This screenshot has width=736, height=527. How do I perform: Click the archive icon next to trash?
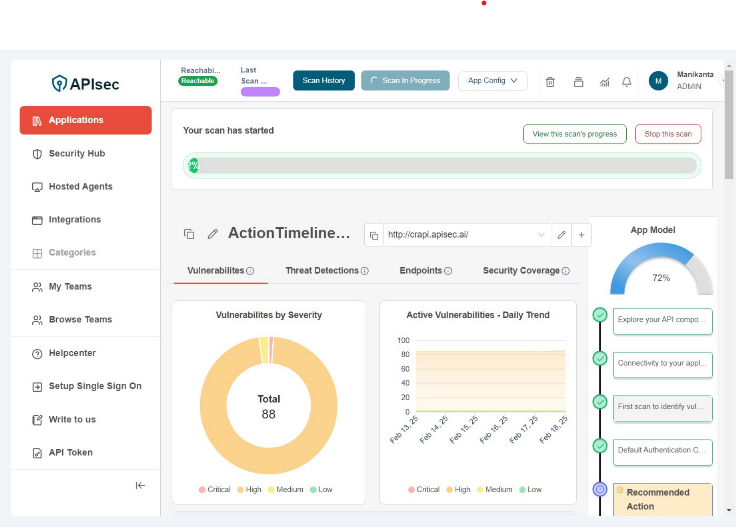coord(578,82)
